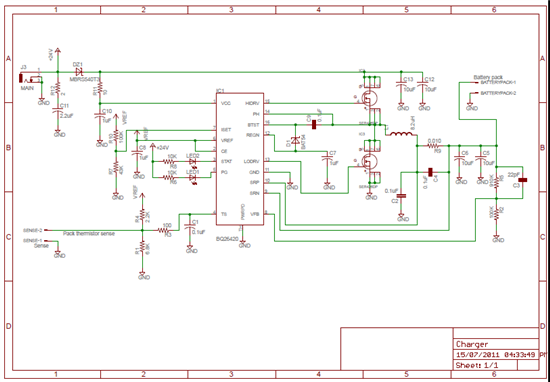Select the LED2 symbol on the STAT line
Viewport: 550px width, 382px height.
click(x=193, y=162)
